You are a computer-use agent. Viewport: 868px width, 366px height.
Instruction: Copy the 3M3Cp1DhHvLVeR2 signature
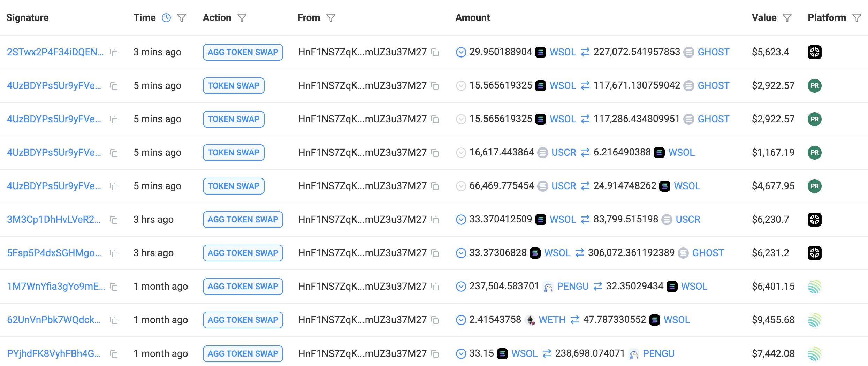click(x=114, y=220)
